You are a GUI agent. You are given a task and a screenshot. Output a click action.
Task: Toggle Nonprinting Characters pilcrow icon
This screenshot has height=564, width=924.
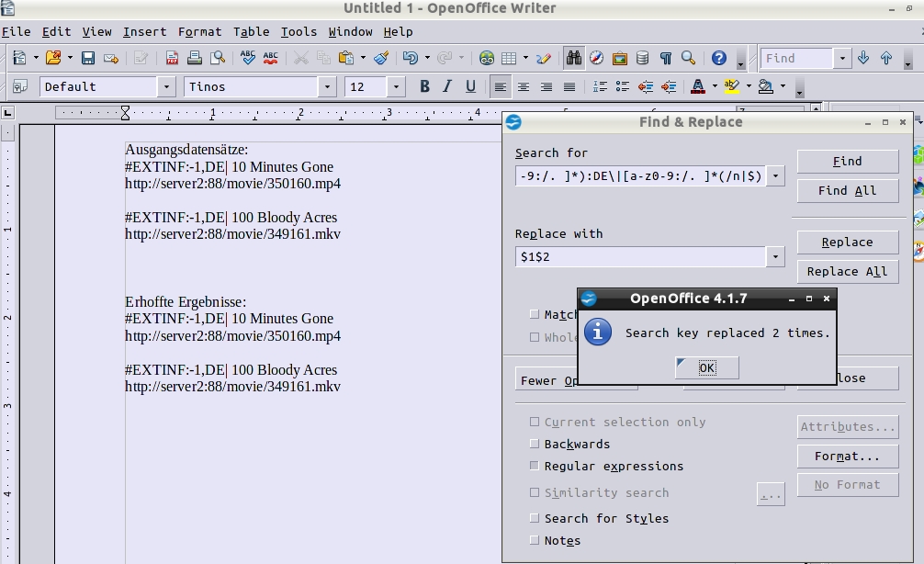point(665,58)
